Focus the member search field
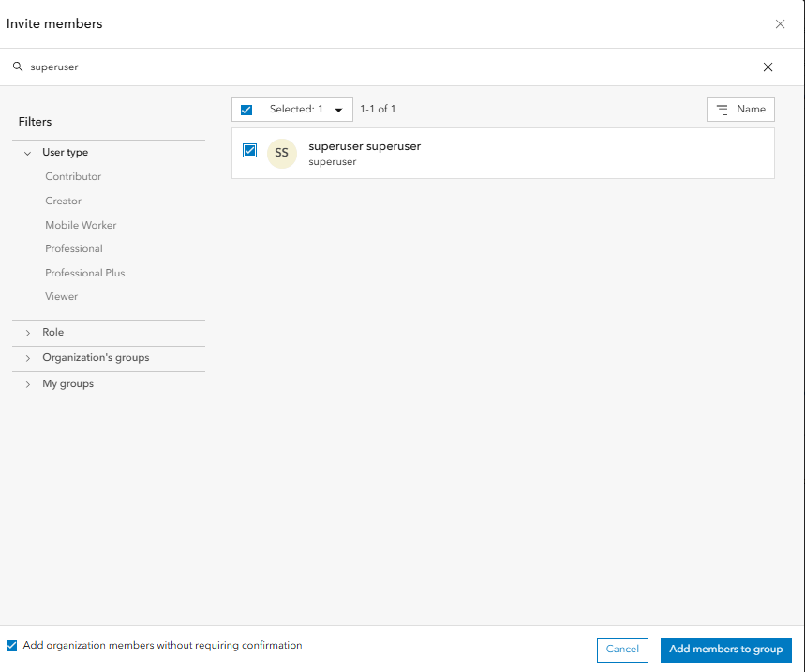 coord(375,67)
